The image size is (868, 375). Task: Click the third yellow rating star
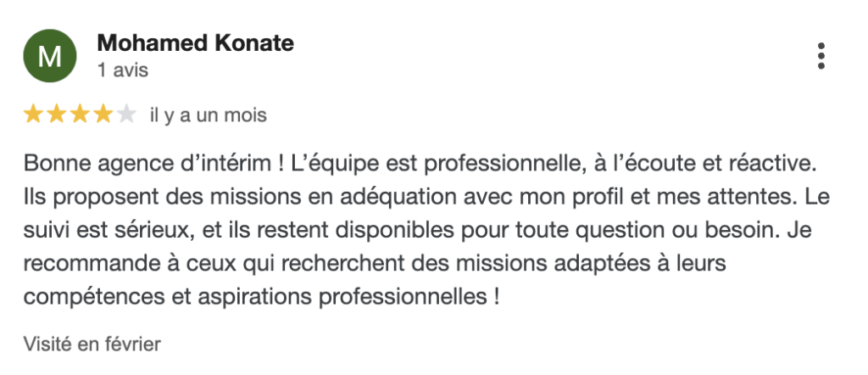[80, 115]
